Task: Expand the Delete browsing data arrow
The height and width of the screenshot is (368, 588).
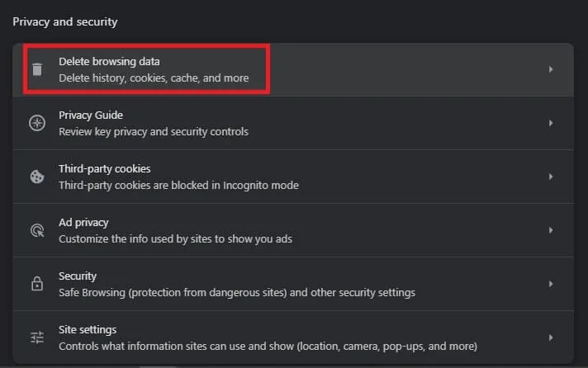Action: click(x=551, y=69)
